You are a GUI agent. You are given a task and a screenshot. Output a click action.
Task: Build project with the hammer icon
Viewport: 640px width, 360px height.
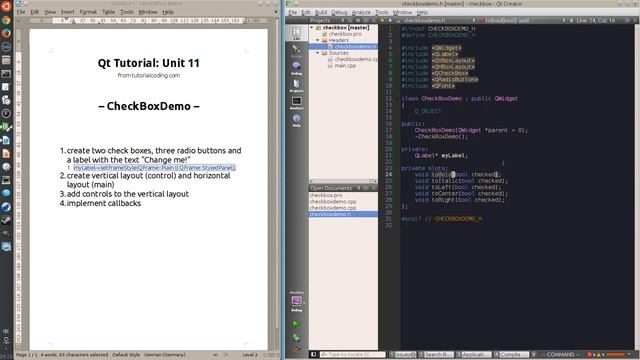coord(296,349)
